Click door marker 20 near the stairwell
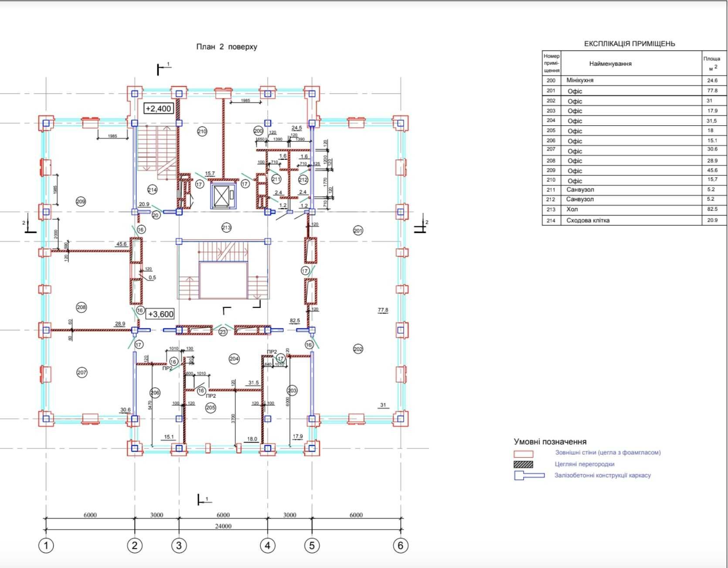The image size is (728, 568). coord(156,215)
